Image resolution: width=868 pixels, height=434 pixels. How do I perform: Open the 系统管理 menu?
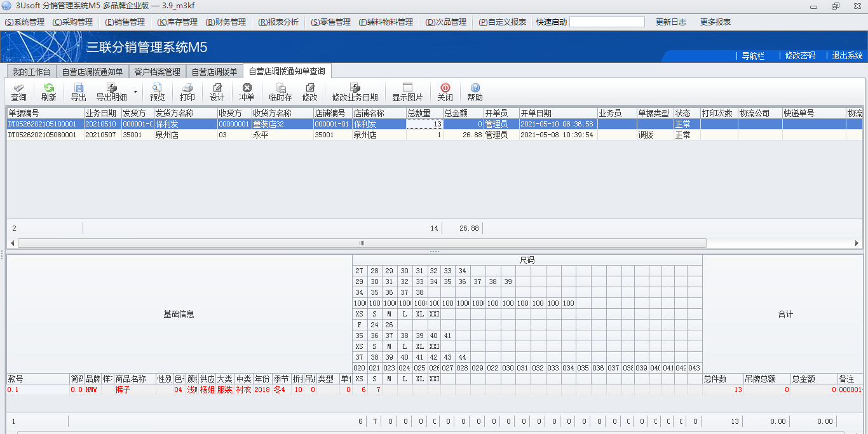coord(25,22)
